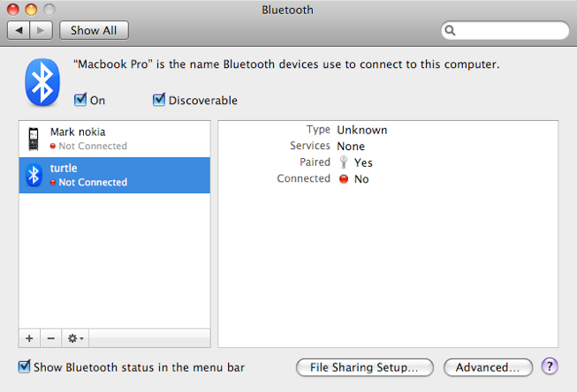Select the turtle device row
Image resolution: width=577 pixels, height=392 pixels.
point(115,175)
